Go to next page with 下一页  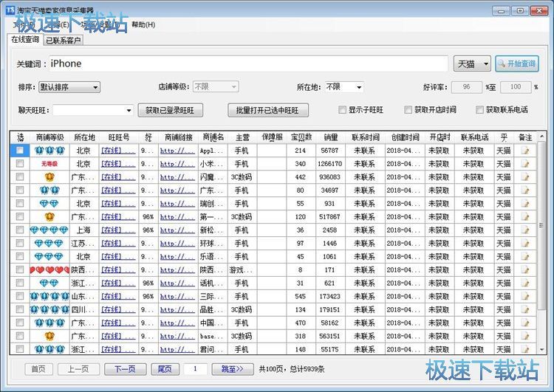coord(120,368)
